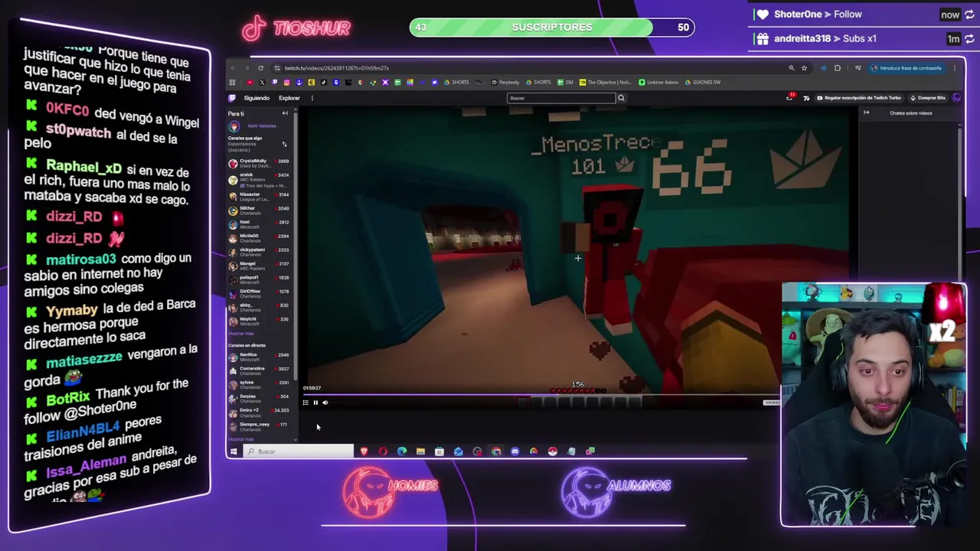Open vickypalami channel row

pyautogui.click(x=259, y=253)
